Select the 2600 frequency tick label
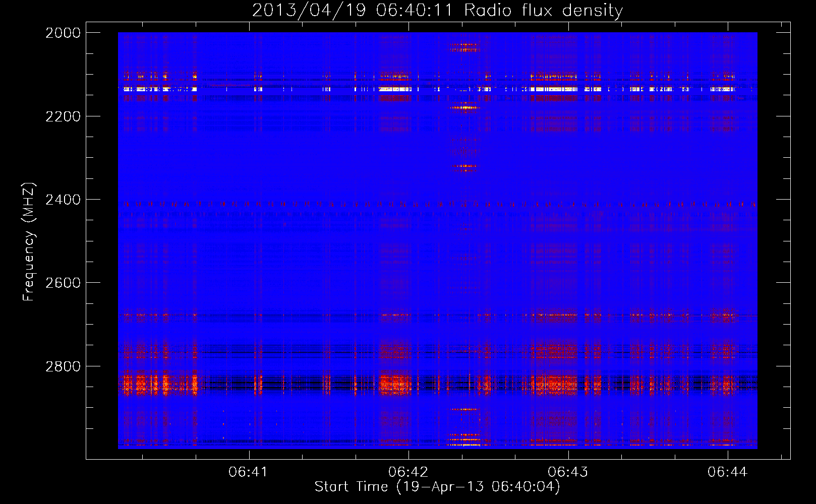 pos(63,283)
